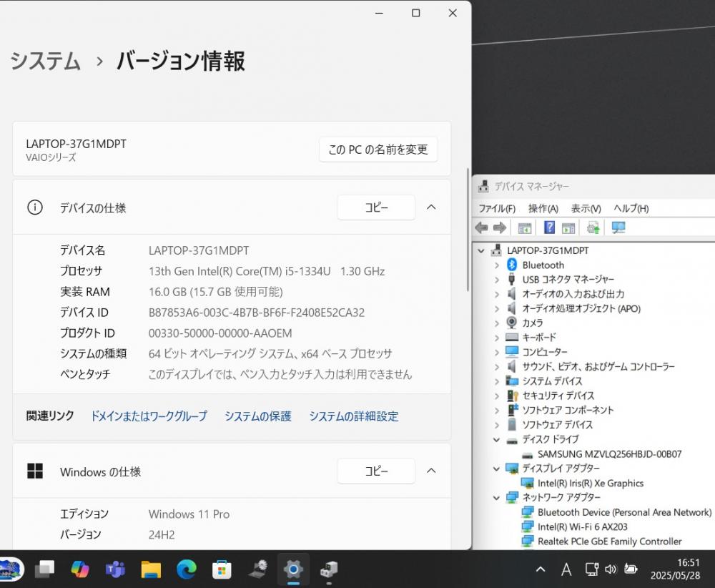715x588 pixels.
Task: Click the keyboard icon beside キーボード
Action: coord(512,337)
